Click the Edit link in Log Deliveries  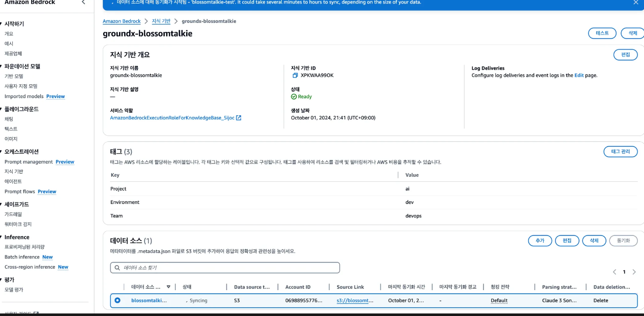pyautogui.click(x=579, y=75)
